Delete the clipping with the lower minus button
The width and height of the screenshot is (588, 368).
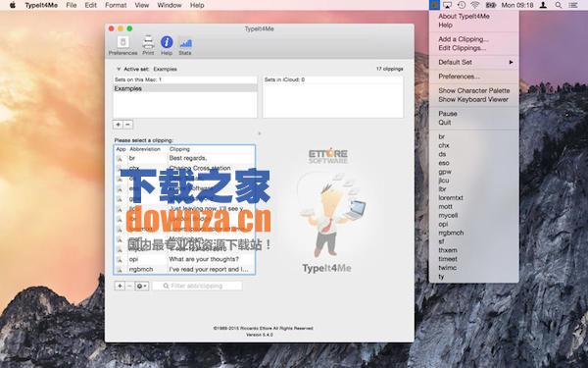(x=129, y=286)
